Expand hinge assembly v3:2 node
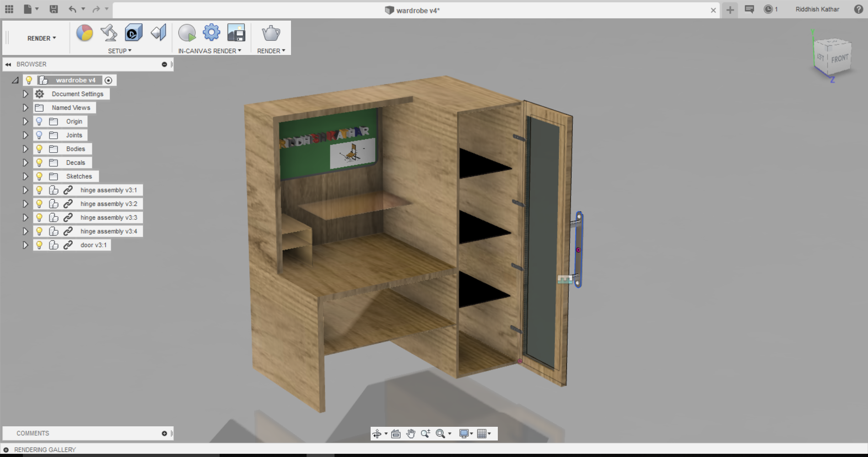This screenshot has width=868, height=457. pyautogui.click(x=25, y=204)
